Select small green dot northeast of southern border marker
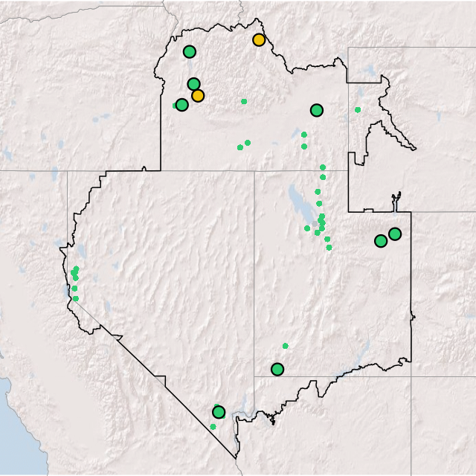The height and width of the screenshot is (476, 476). tap(285, 345)
